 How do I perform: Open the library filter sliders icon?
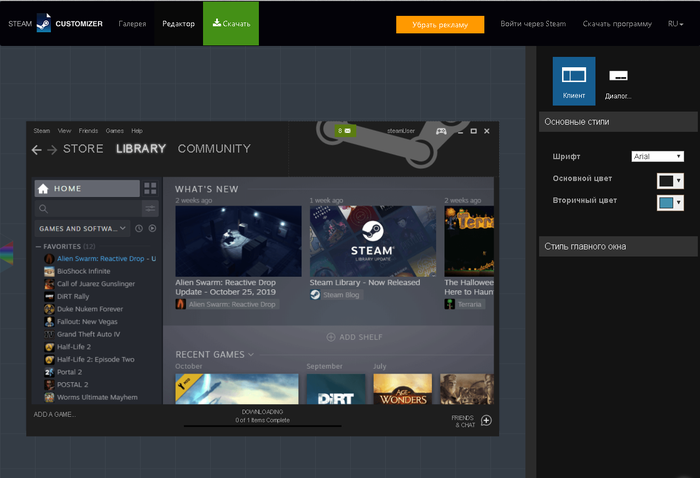pyautogui.click(x=150, y=208)
